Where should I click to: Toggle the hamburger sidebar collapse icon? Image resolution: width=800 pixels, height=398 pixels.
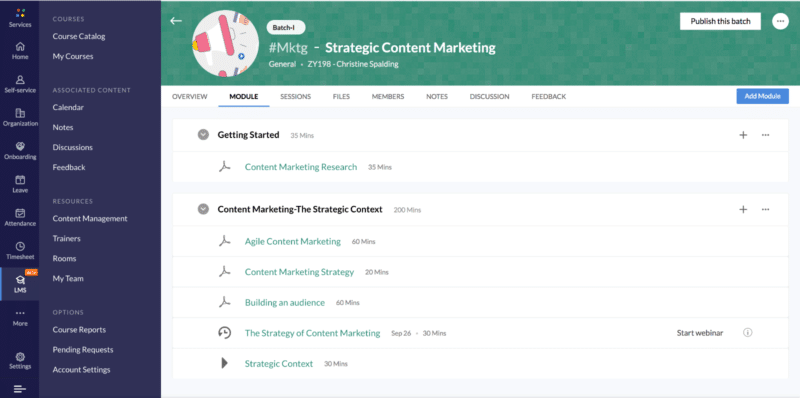20,389
